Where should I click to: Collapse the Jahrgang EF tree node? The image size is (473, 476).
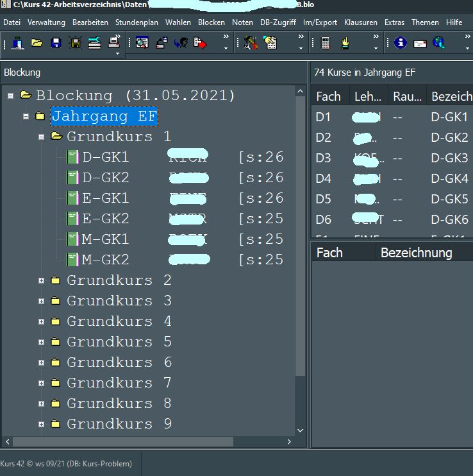[x=26, y=117]
